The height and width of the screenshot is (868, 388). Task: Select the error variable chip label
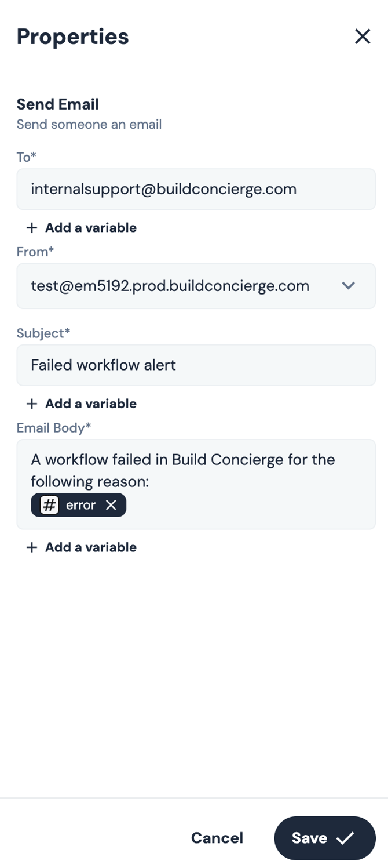[80, 505]
